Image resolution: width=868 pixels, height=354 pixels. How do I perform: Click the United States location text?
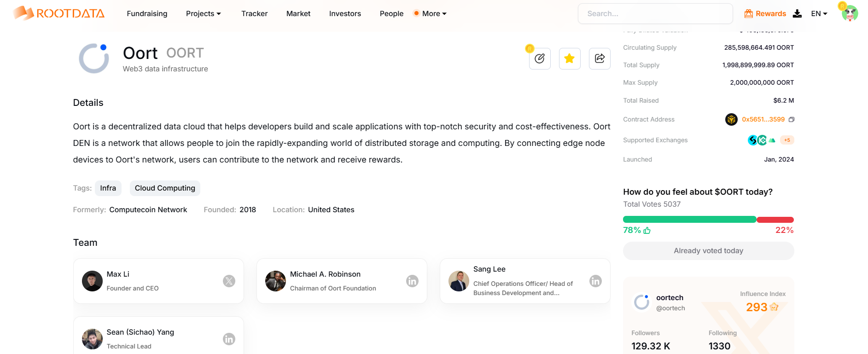point(331,209)
